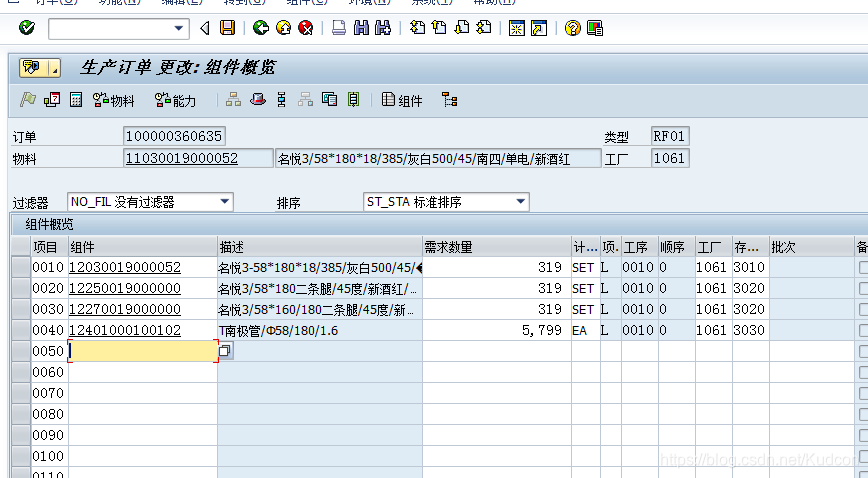Click the green Back arrow icon
868x478 pixels.
tap(261, 28)
